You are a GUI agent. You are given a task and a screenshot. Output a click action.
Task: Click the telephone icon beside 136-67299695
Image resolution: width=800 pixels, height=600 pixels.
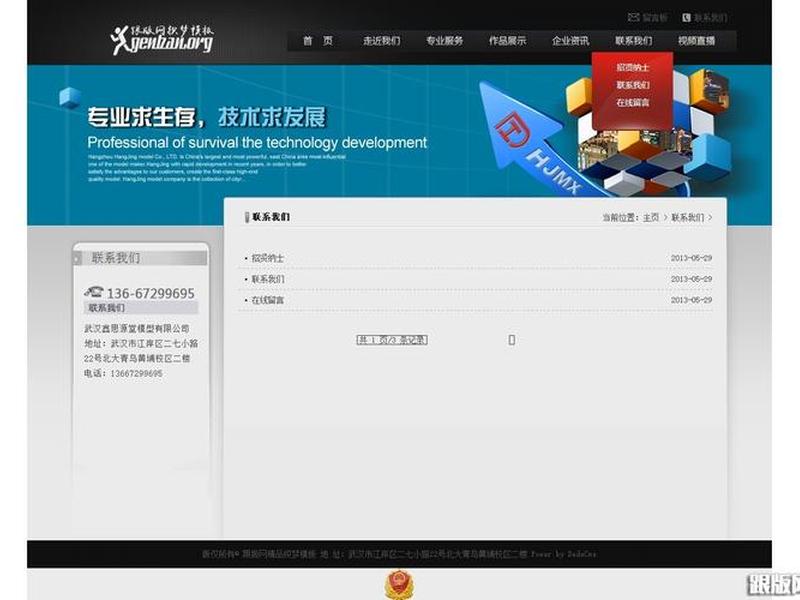pyautogui.click(x=93, y=292)
